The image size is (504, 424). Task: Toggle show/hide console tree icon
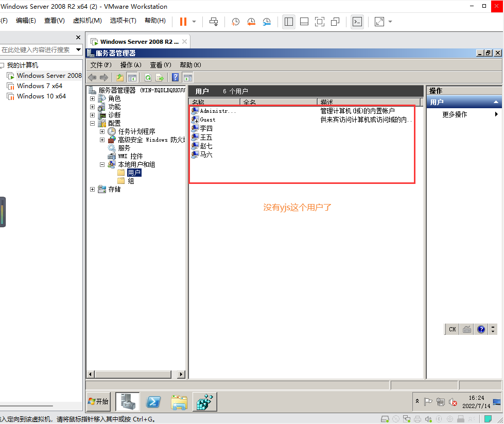(132, 77)
